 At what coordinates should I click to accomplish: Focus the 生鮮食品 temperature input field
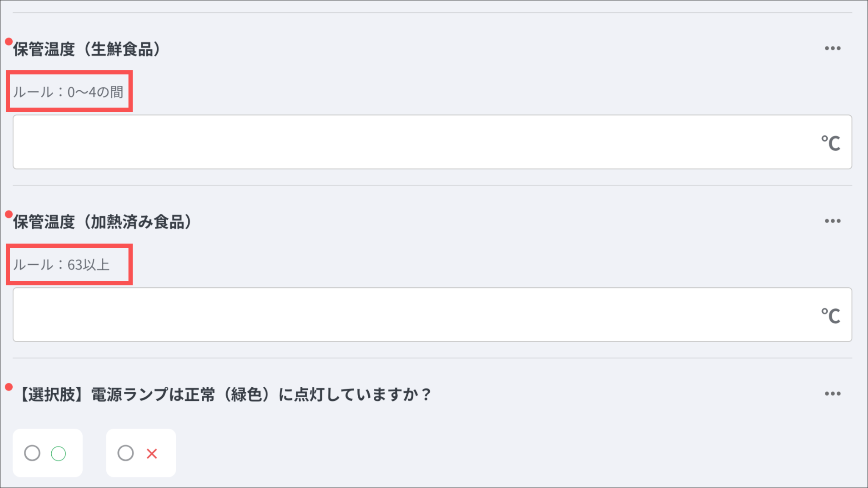coord(415,142)
